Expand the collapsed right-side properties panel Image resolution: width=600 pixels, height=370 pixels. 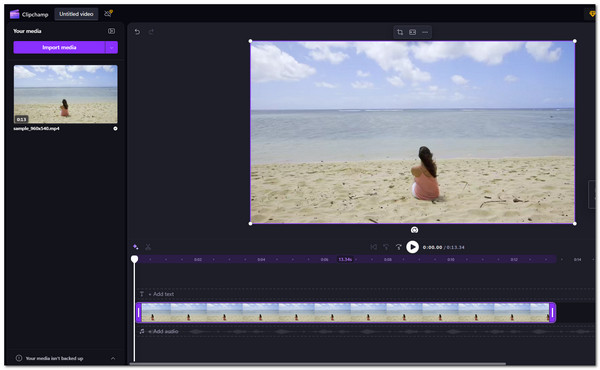592,195
